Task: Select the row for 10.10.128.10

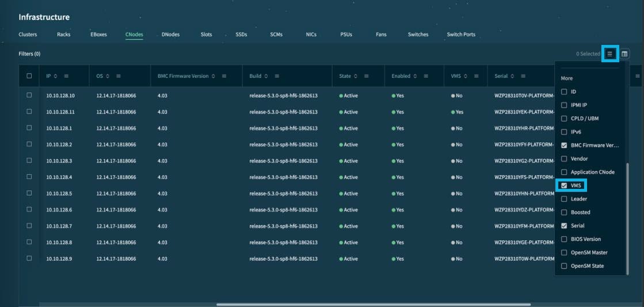Action: coord(29,95)
